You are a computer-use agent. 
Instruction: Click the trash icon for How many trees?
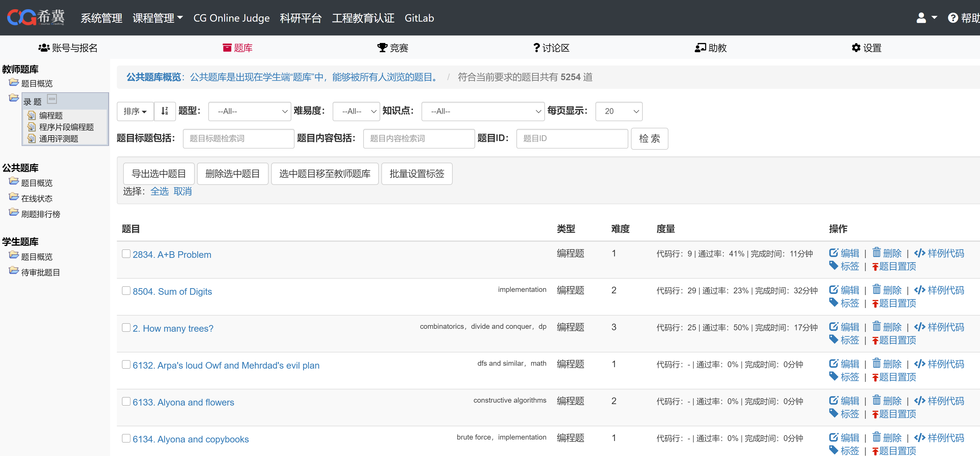click(x=876, y=326)
